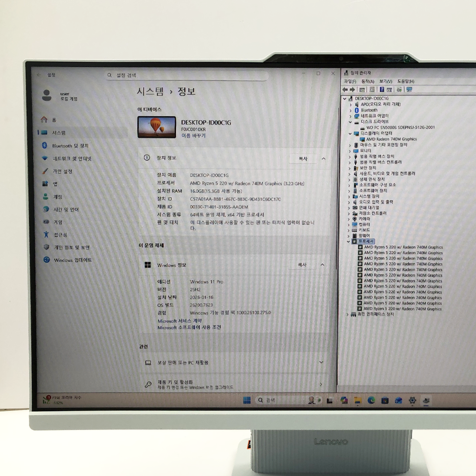Collapse 디스크 드라이브 node in Device Manager
Viewport: 476px width, 476px height.
click(x=350, y=122)
